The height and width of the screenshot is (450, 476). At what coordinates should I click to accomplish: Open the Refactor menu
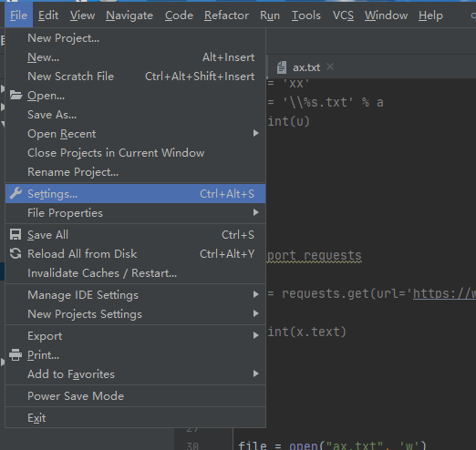point(226,15)
